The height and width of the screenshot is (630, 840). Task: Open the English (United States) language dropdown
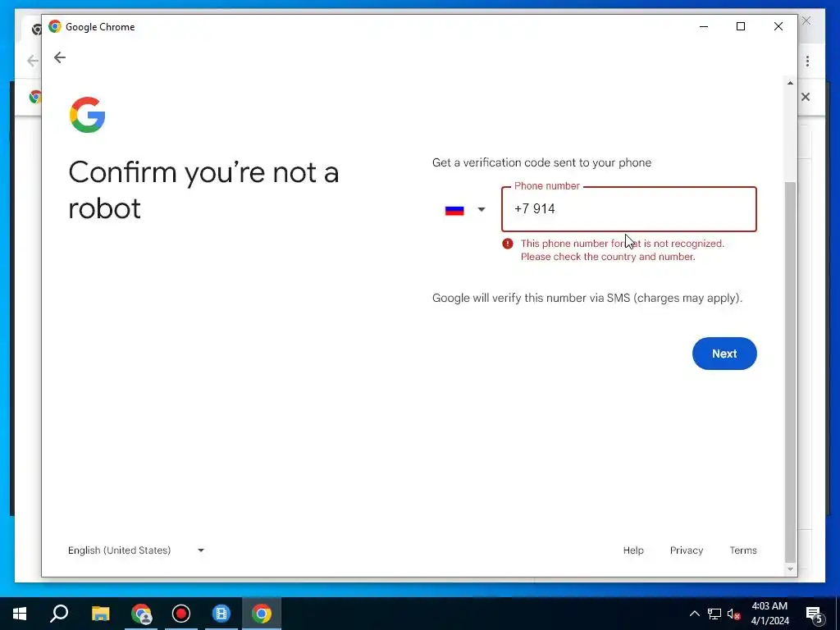(136, 550)
